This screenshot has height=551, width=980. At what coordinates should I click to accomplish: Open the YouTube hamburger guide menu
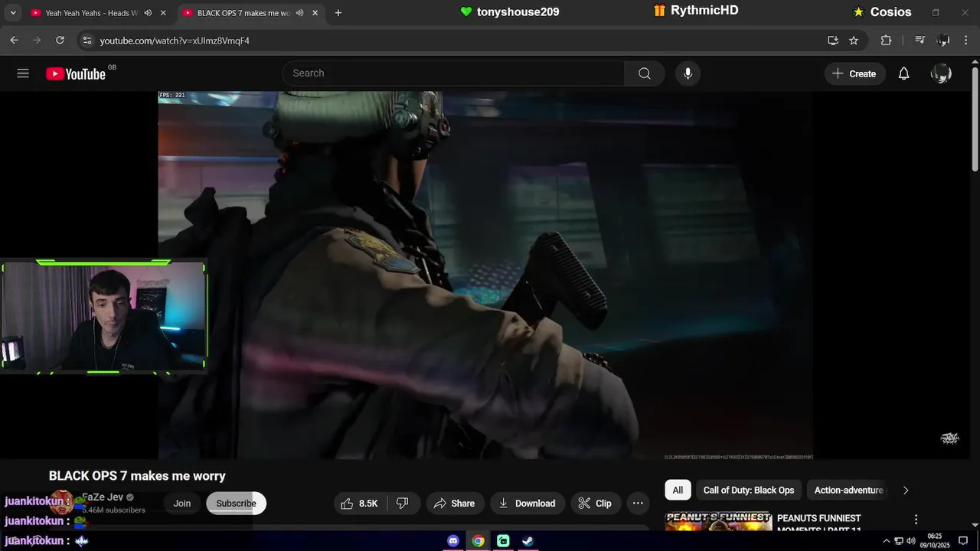click(23, 73)
